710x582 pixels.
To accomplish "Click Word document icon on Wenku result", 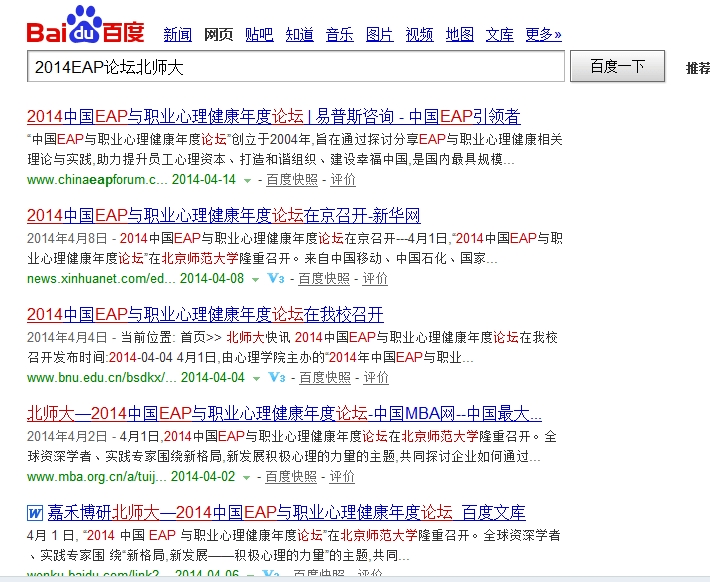I will pyautogui.click(x=35, y=513).
